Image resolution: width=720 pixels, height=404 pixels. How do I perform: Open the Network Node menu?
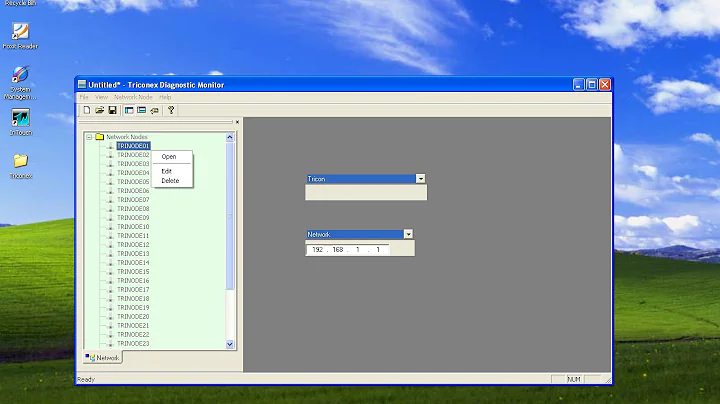(133, 97)
